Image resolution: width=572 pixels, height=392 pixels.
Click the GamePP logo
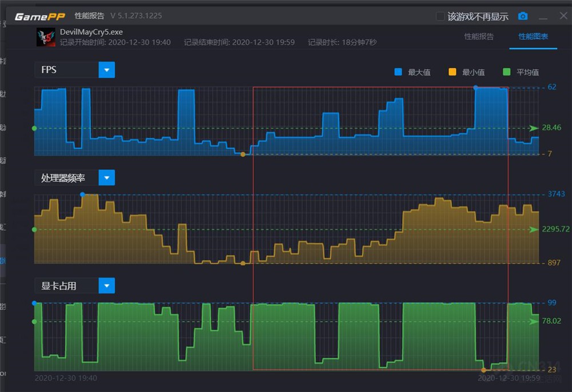[40, 17]
